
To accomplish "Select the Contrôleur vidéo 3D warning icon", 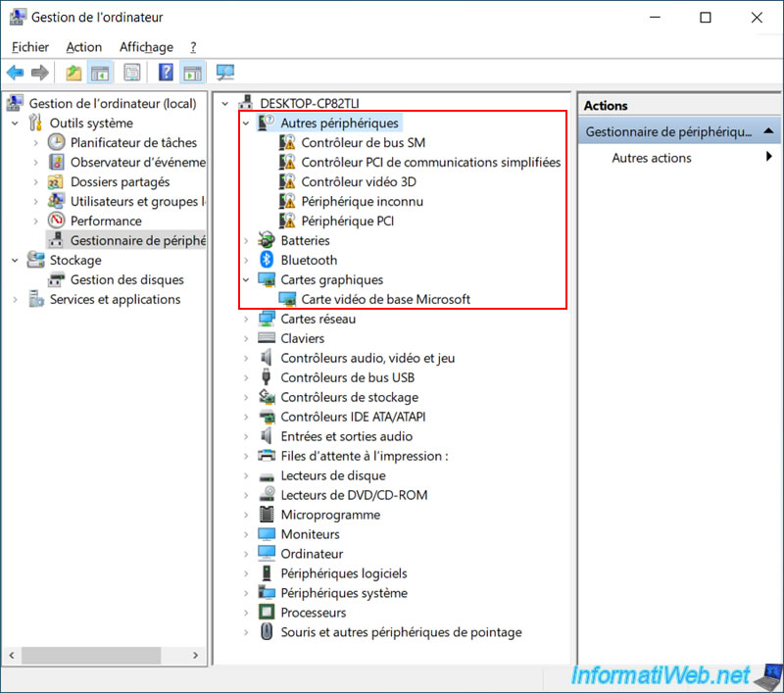I will [287, 182].
